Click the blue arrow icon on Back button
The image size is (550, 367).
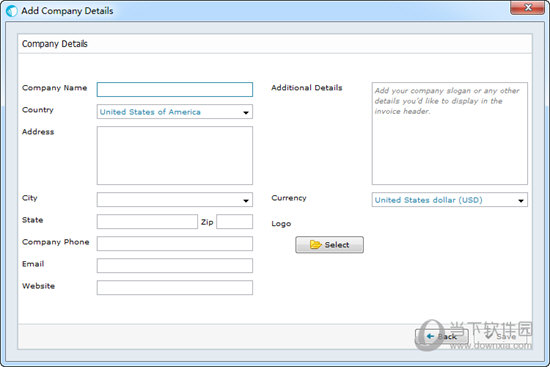tap(430, 336)
